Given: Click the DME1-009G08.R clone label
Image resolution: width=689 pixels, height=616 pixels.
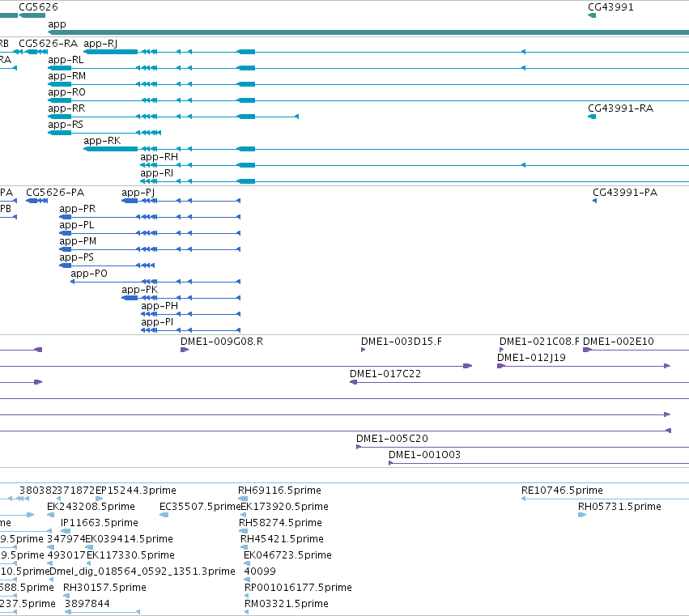Looking at the screenshot, I should (x=222, y=342).
